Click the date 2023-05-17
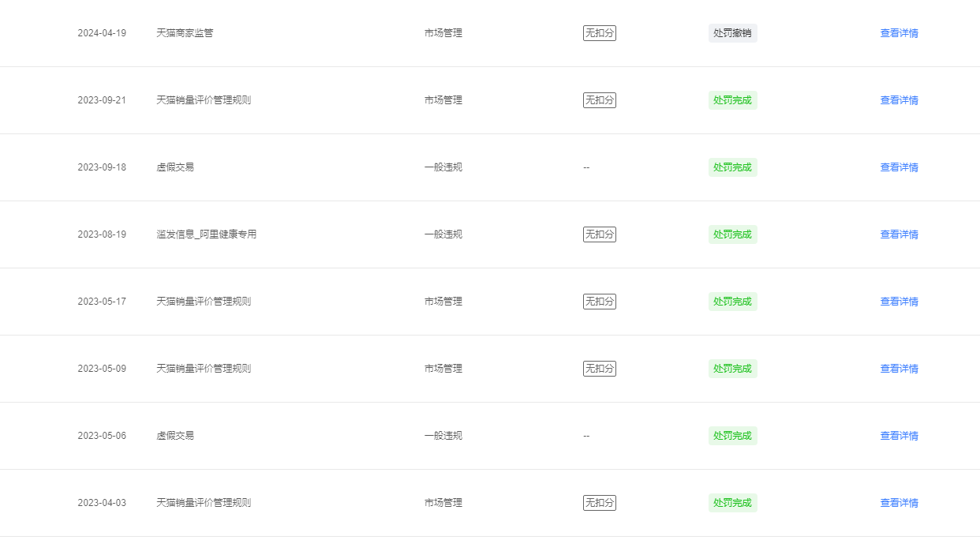 point(102,302)
